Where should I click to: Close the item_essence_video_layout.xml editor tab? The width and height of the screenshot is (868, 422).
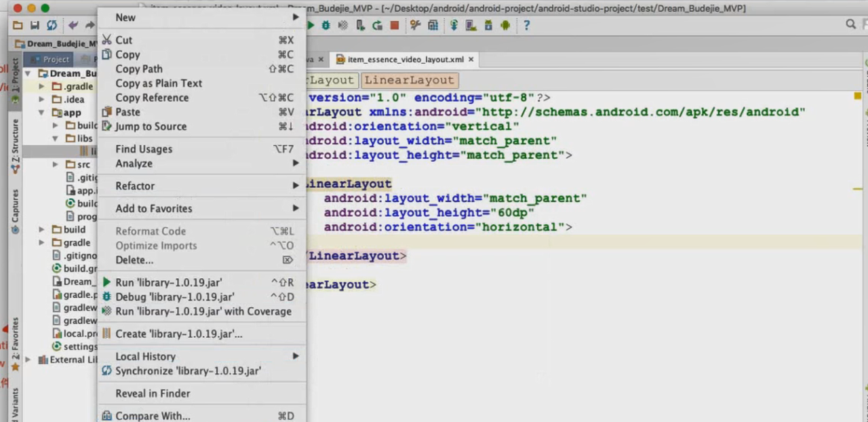coord(471,60)
